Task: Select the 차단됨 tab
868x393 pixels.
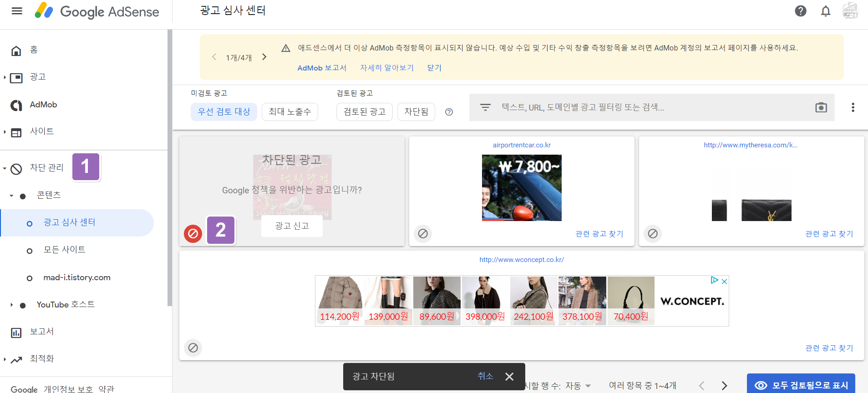Action: pos(416,112)
